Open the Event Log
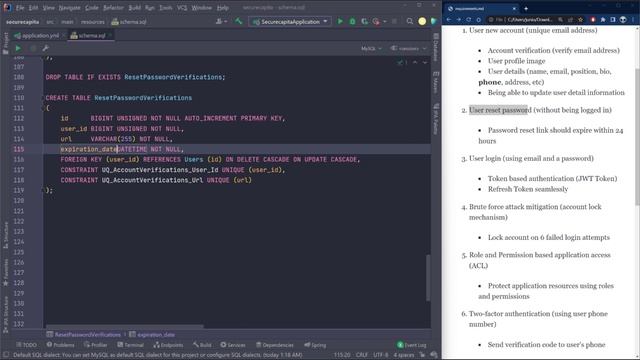The width and height of the screenshot is (640, 360). click(x=412, y=345)
